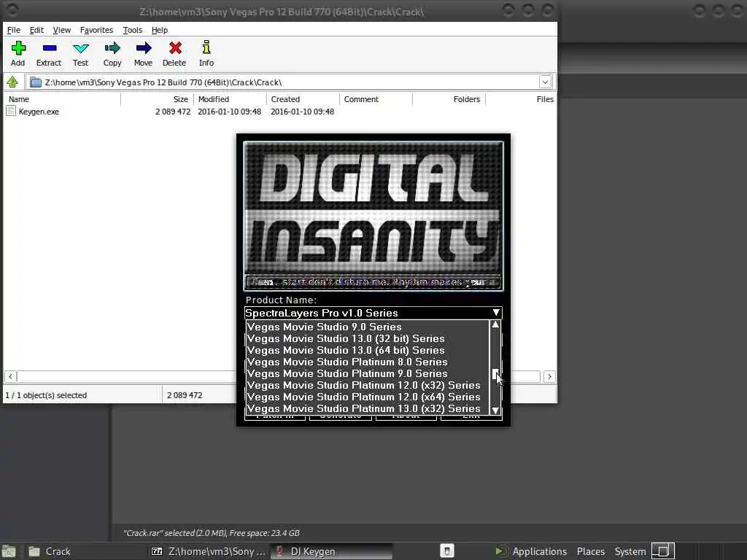Open the Favorites menu
Viewport: 747px width, 560px height.
click(96, 30)
